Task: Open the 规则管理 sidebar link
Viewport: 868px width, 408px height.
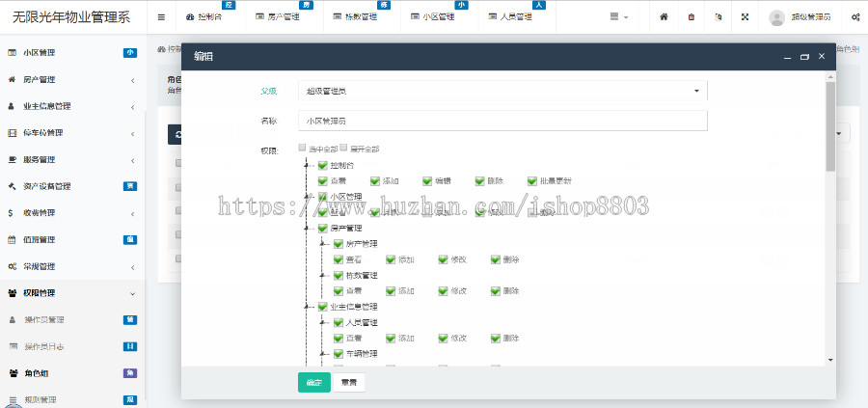Action: point(72,399)
